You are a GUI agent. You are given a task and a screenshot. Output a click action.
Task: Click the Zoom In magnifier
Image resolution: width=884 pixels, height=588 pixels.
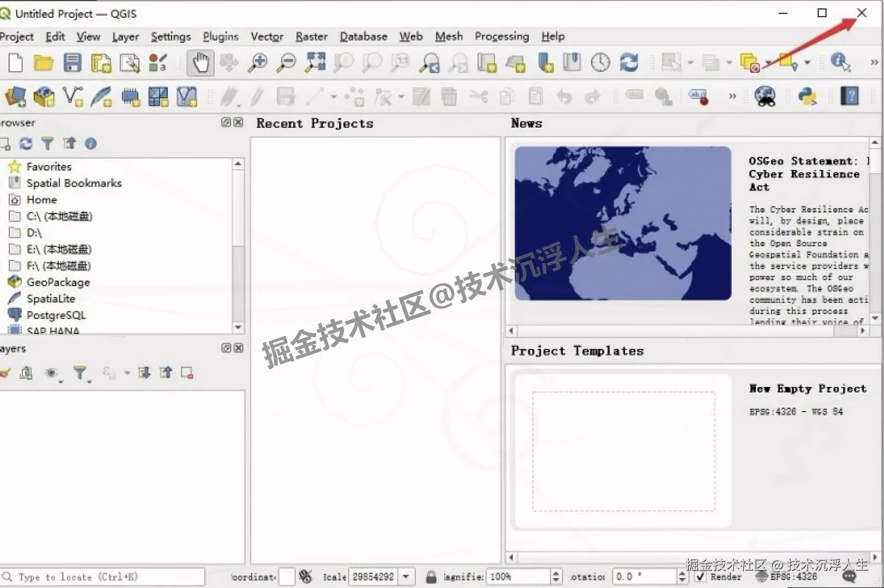(257, 63)
